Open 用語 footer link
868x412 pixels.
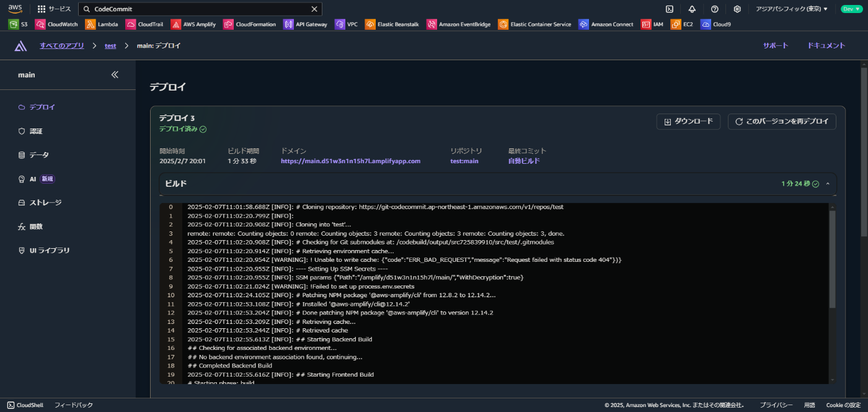[x=810, y=405]
